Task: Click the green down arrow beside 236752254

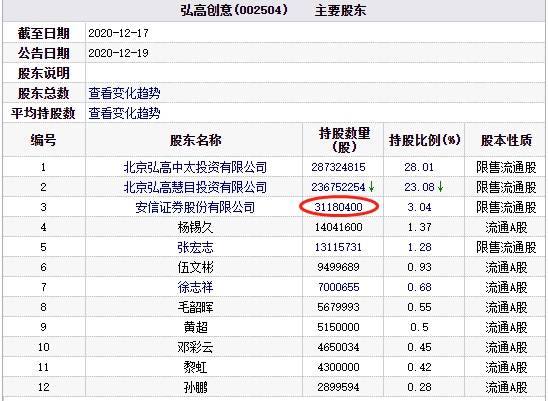Action: tap(371, 187)
